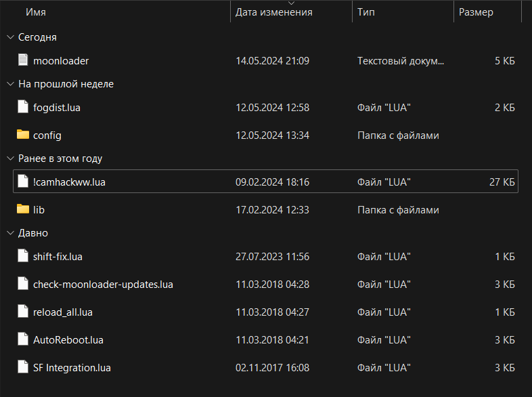Select the !camhackww.lua file icon
The width and height of the screenshot is (532, 397).
pyautogui.click(x=23, y=182)
